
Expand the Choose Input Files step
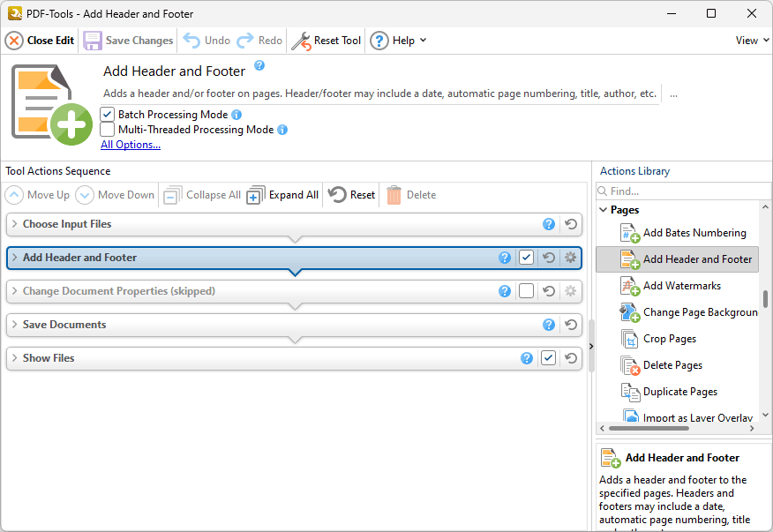point(15,224)
